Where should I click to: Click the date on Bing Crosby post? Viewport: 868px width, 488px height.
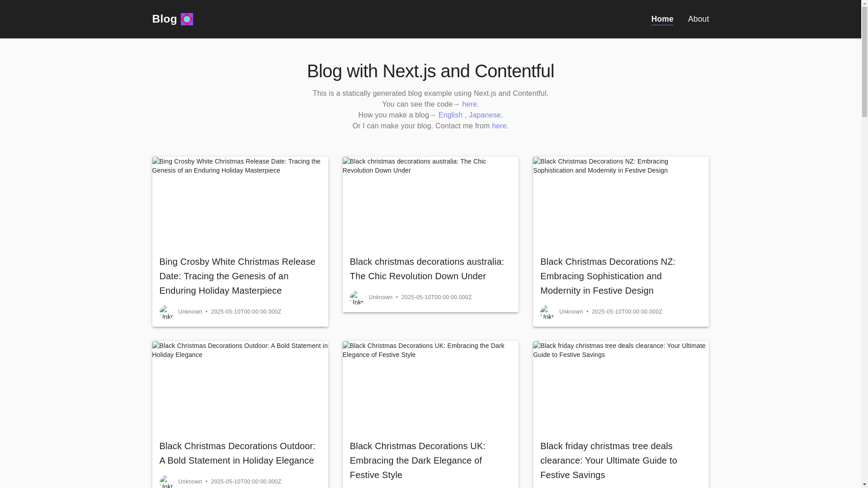(246, 312)
